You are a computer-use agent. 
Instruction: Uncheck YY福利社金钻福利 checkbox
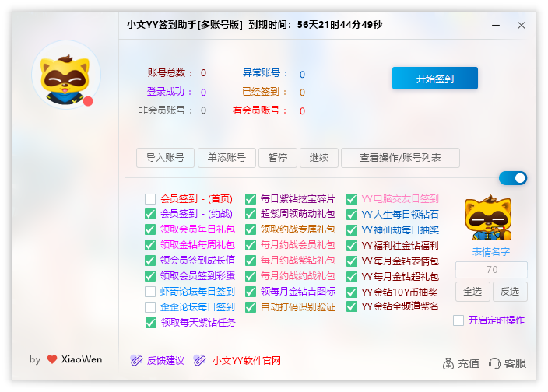(352, 246)
